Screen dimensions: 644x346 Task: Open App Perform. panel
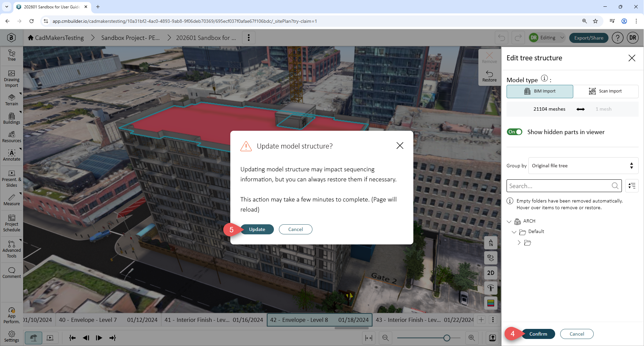[12, 315]
